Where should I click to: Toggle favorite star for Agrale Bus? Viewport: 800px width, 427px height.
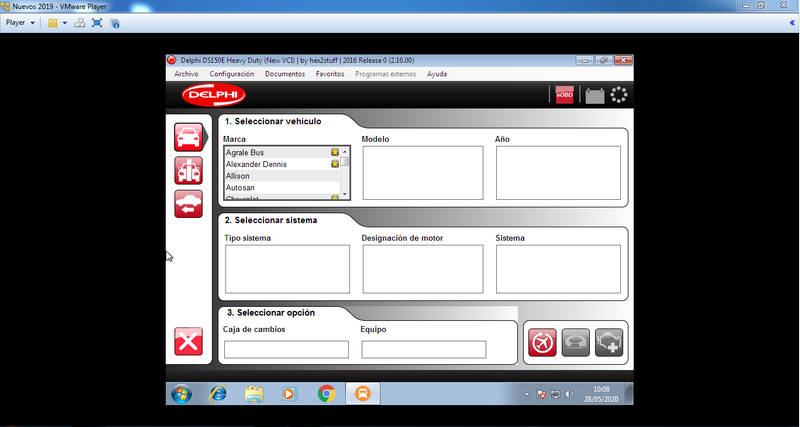tap(335, 152)
